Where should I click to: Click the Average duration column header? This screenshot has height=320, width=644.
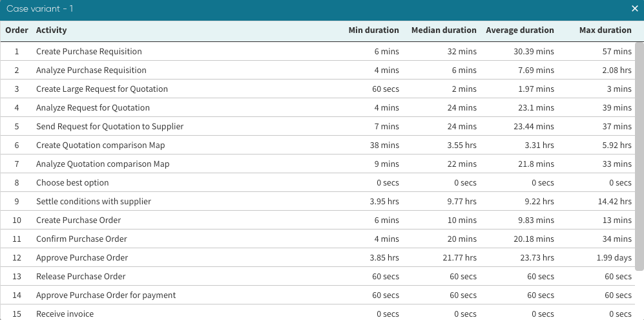[x=519, y=30]
